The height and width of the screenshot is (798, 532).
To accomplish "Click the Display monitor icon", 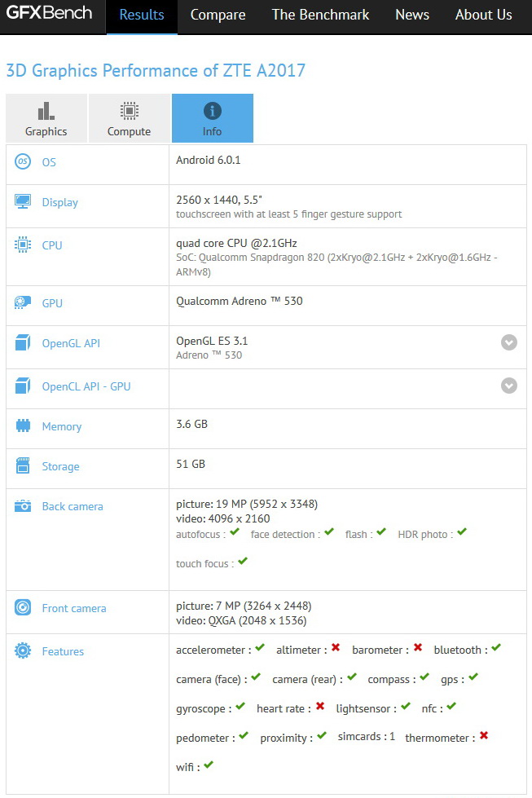I will coord(23,202).
